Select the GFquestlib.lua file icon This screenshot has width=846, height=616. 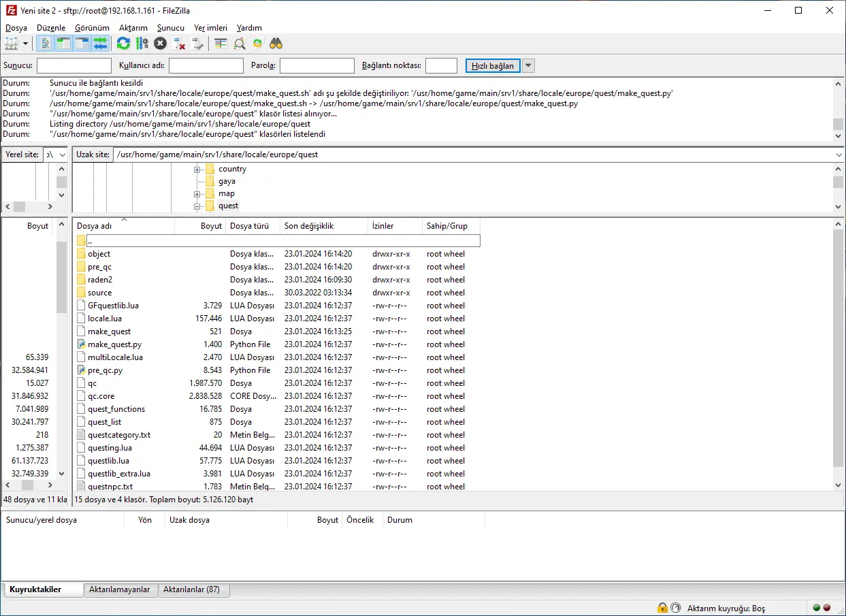(x=82, y=306)
